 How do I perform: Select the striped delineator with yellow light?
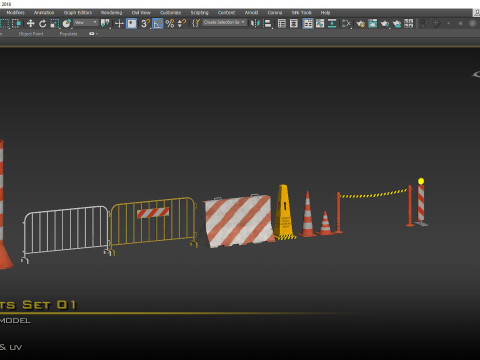[x=421, y=203]
